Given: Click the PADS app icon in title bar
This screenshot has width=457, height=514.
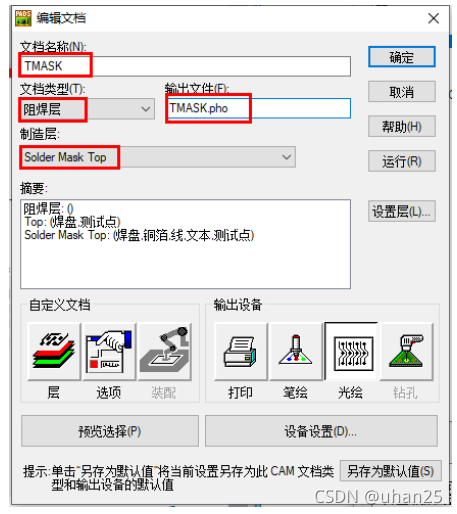Looking at the screenshot, I should [x=23, y=18].
